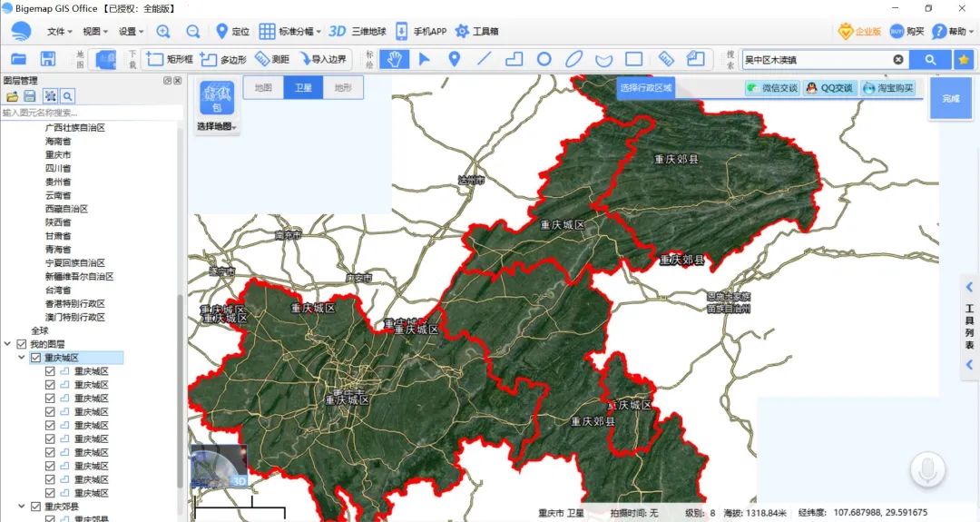This screenshot has width=980, height=522.
Task: Open the 帮助 dropdown menu
Action: 953,31
